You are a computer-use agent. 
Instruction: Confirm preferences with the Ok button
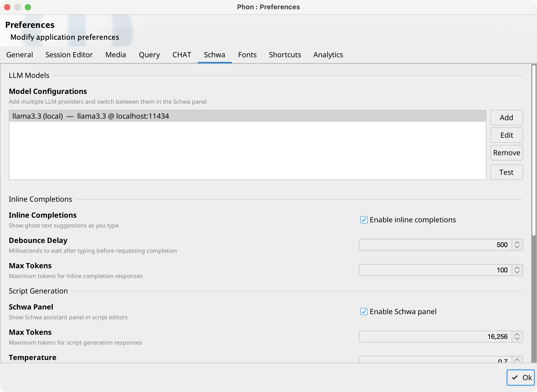(520, 378)
